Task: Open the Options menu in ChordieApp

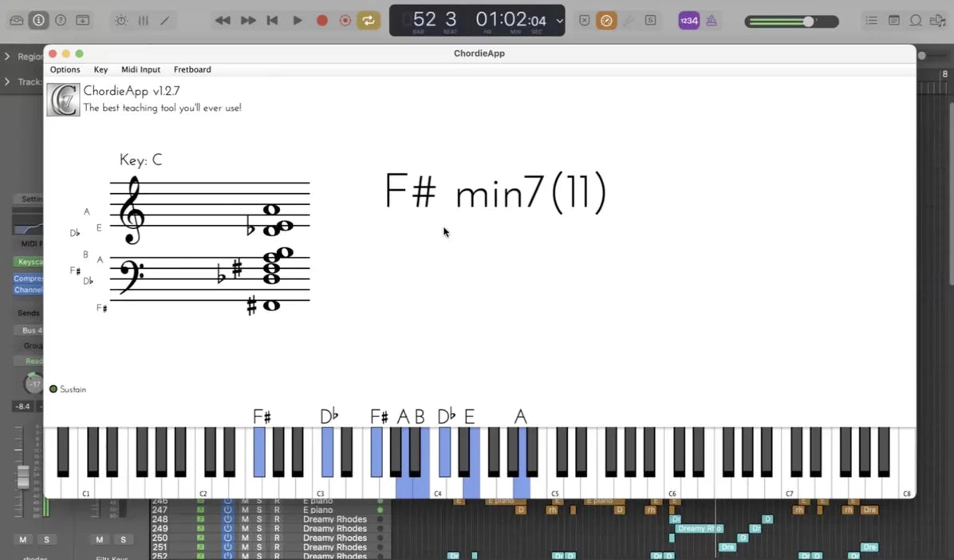Action: [x=65, y=69]
